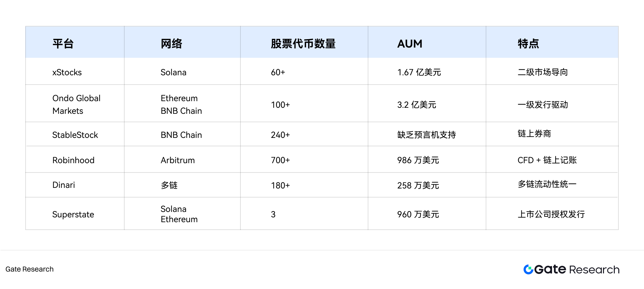Click the 1.67 亿美元 AUM value
644x289 pixels.
click(x=419, y=72)
